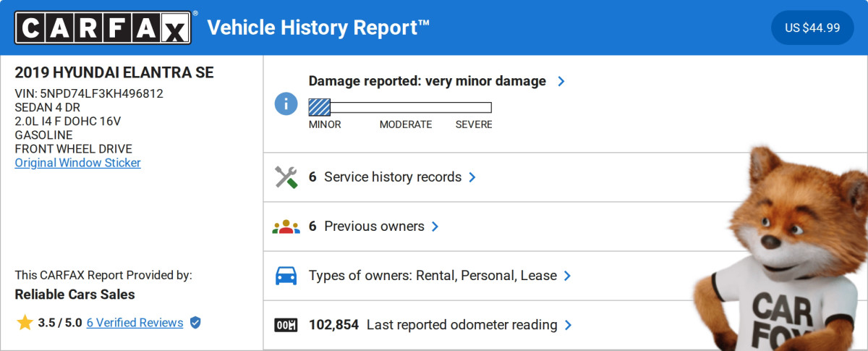
Task: Click the previous owners people icon
Action: 286,227
